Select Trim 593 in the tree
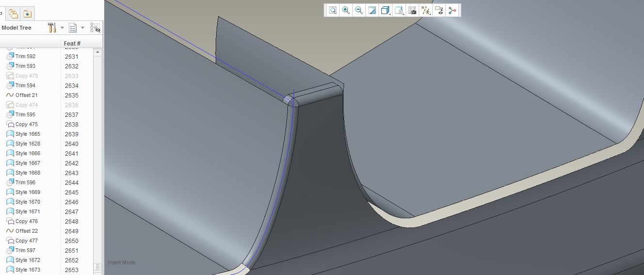The image size is (644, 275). click(25, 66)
